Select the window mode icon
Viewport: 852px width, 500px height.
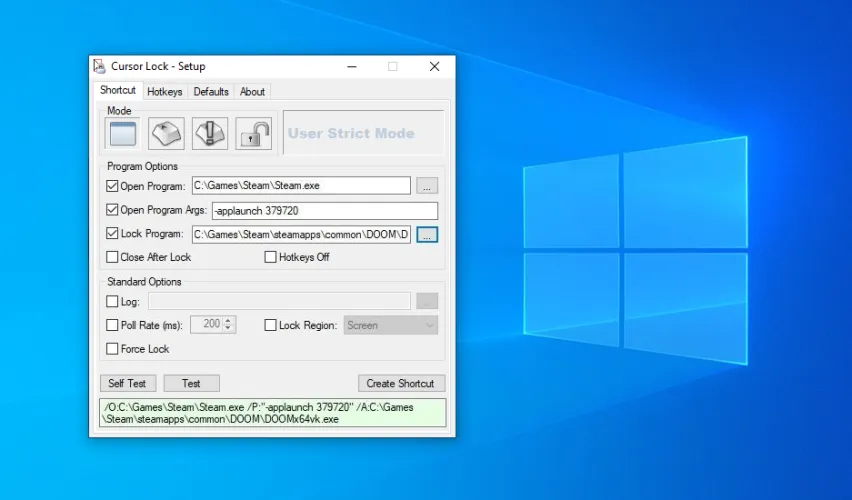(x=121, y=133)
